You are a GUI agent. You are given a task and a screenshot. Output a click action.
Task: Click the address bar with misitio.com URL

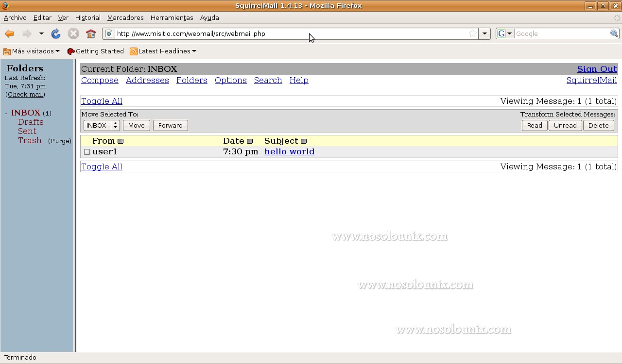coord(292,33)
